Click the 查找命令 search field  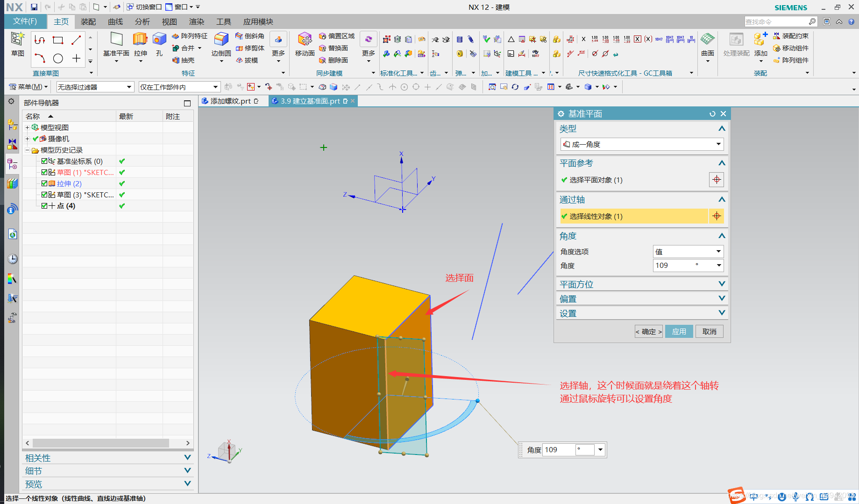click(x=776, y=21)
